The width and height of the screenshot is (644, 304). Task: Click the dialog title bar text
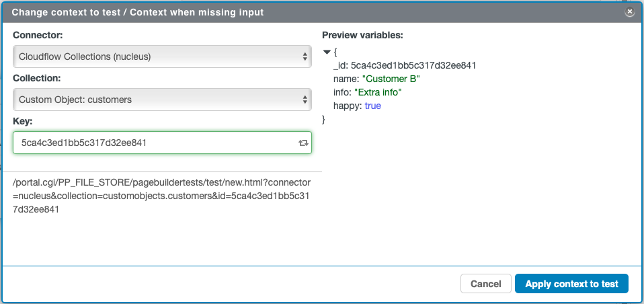[x=138, y=13]
